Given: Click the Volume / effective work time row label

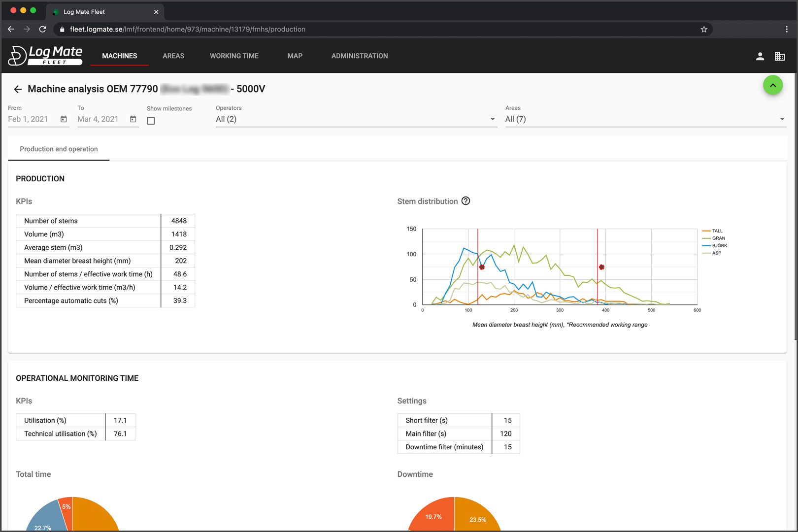Looking at the screenshot, I should [80, 287].
